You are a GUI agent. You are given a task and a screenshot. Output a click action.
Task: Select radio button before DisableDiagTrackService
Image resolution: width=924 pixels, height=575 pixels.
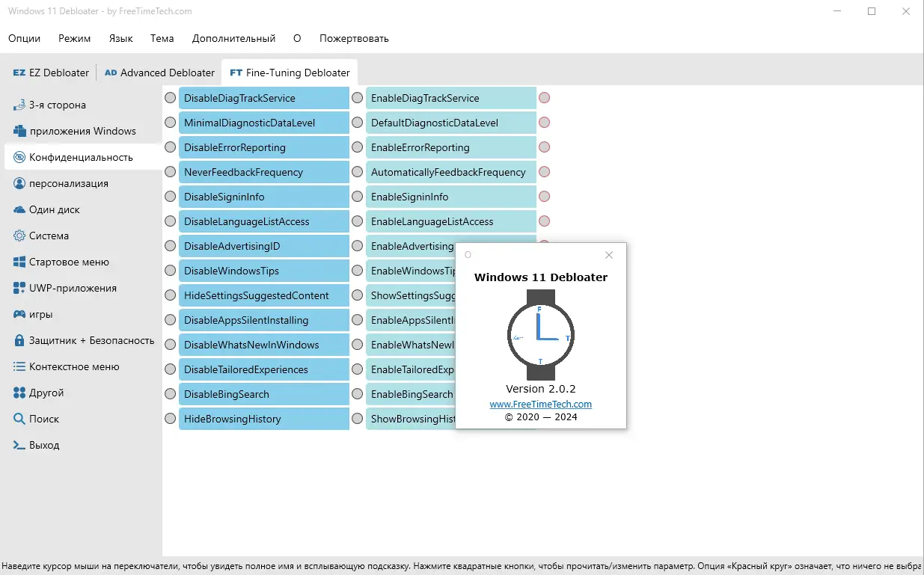point(171,98)
